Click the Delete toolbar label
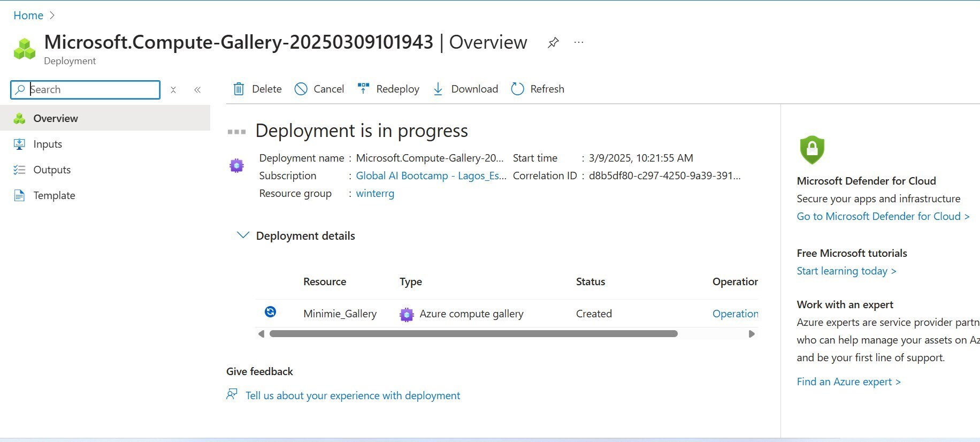 tap(266, 89)
